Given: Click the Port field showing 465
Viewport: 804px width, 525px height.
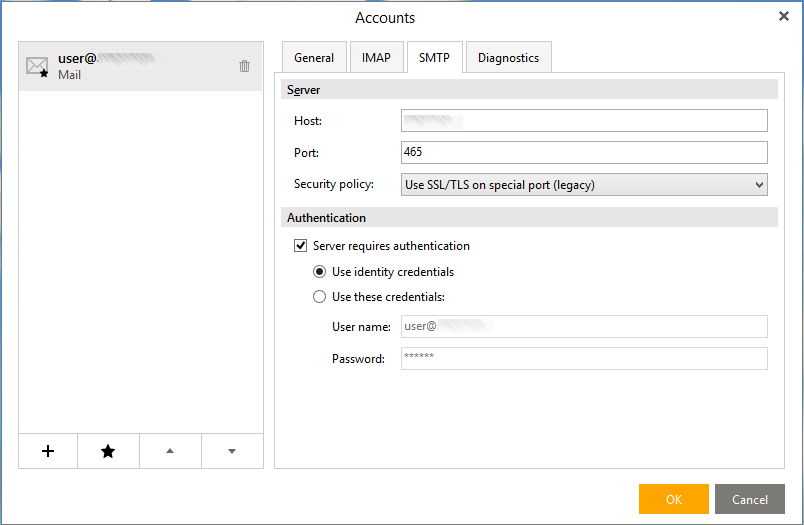Looking at the screenshot, I should tap(584, 152).
